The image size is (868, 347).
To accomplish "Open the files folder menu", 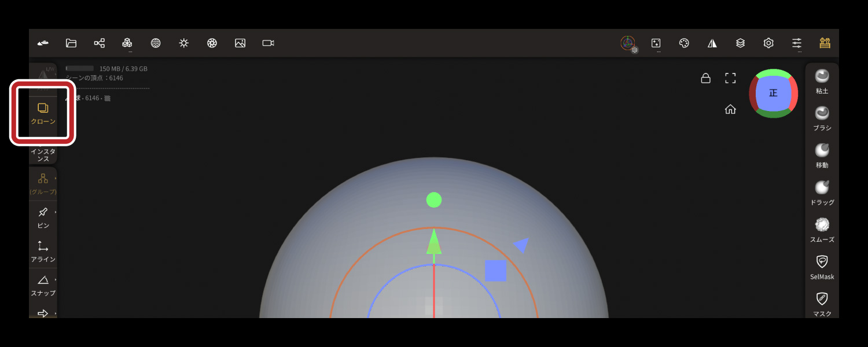I will pos(71,43).
